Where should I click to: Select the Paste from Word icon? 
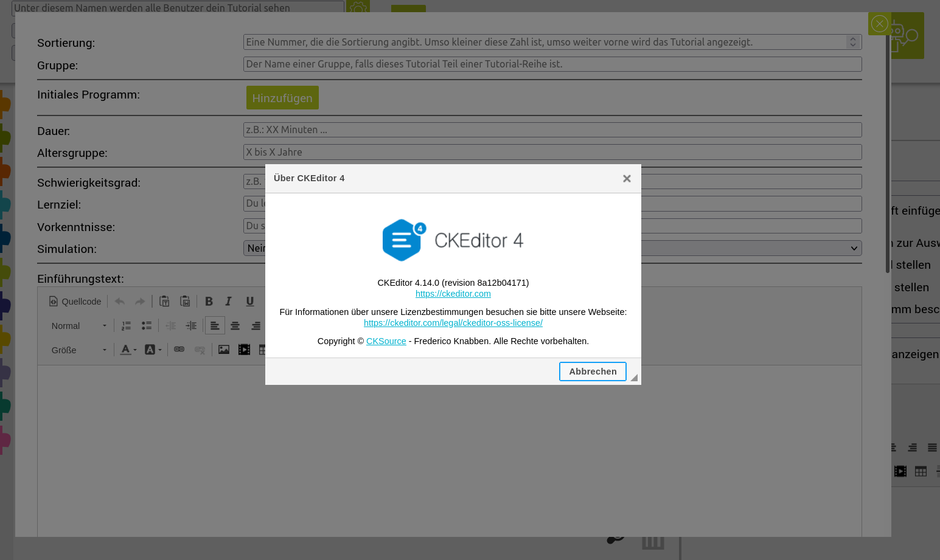coord(185,301)
